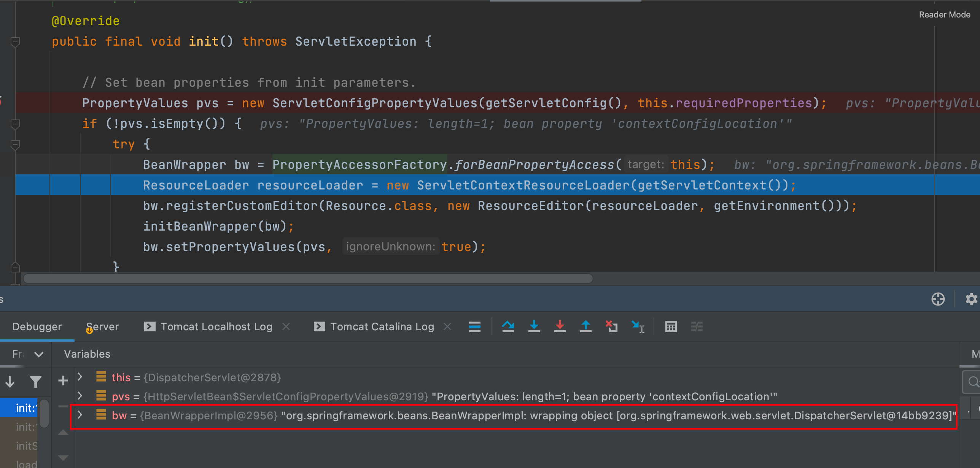Toggle the frames filter funnel icon
980x468 pixels.
[x=35, y=381]
